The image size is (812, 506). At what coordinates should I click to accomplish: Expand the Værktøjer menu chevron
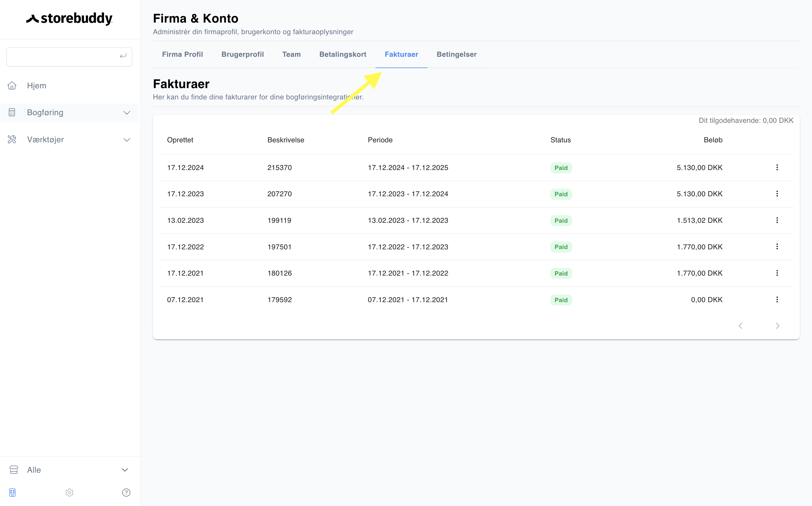pos(127,139)
